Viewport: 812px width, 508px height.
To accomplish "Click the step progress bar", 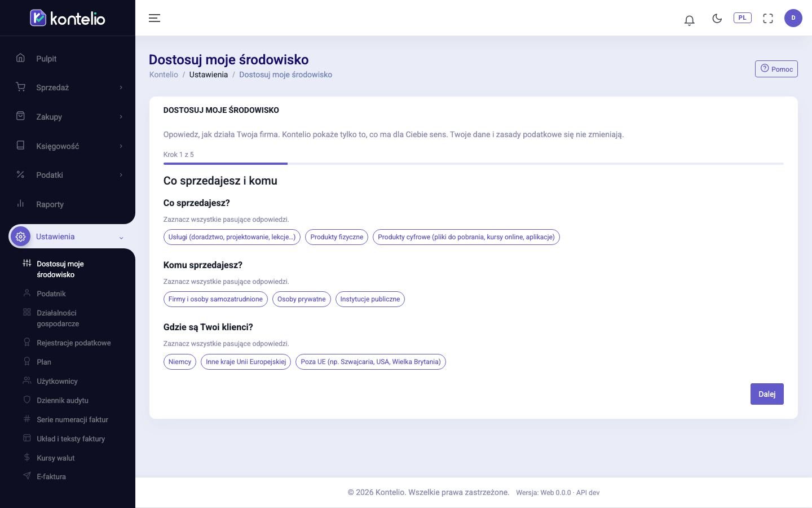I will click(x=474, y=164).
